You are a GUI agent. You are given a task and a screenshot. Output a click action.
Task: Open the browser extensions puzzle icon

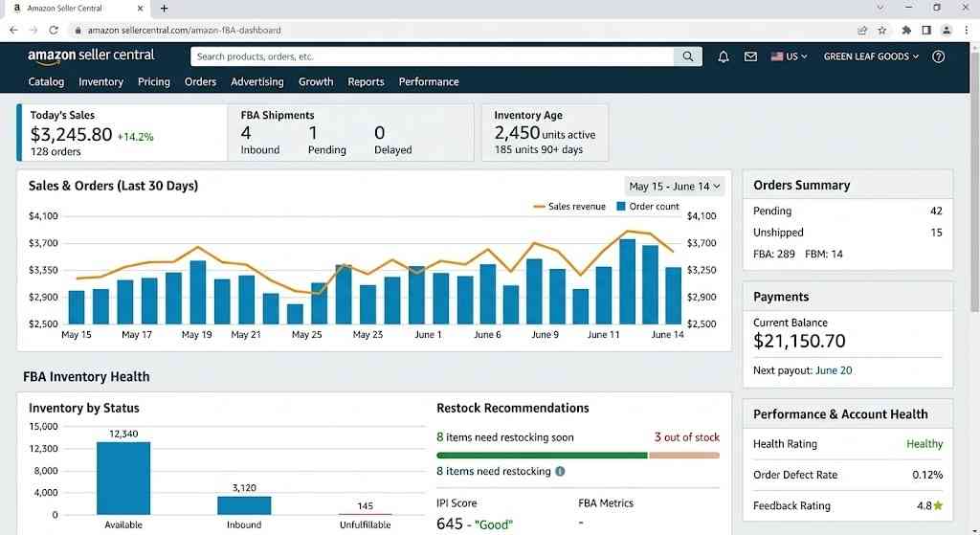tap(906, 30)
